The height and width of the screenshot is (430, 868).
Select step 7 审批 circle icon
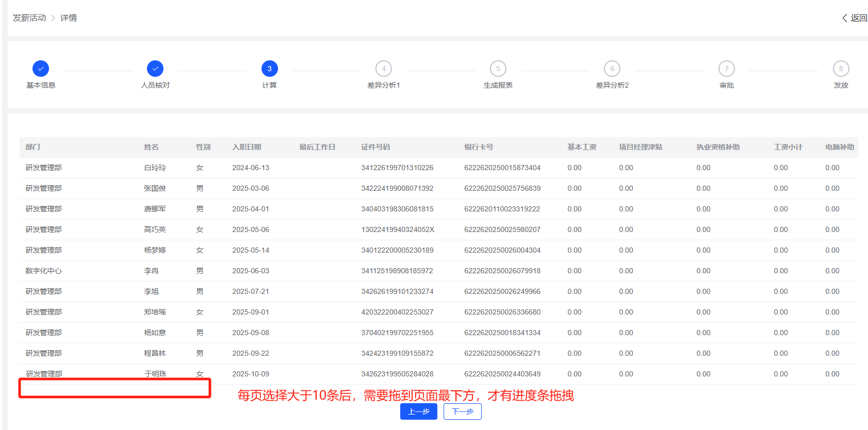point(727,69)
